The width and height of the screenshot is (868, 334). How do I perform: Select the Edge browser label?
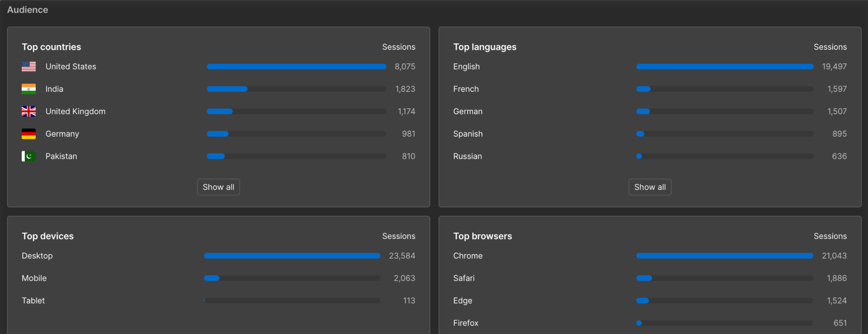(462, 301)
